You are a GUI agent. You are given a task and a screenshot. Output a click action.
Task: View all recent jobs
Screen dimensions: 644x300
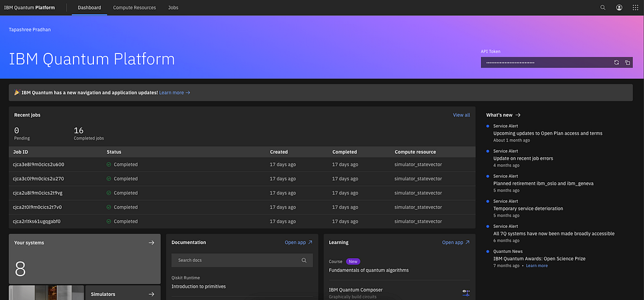click(461, 115)
